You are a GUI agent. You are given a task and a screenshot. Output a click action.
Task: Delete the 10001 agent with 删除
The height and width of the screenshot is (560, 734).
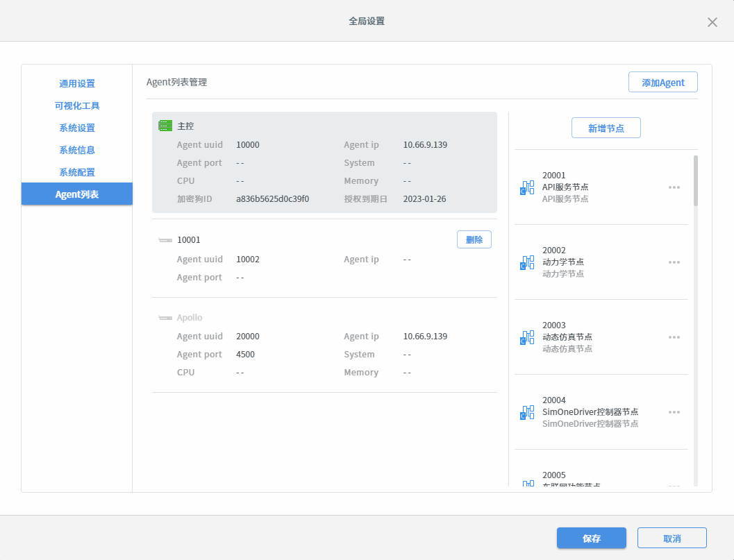point(474,239)
